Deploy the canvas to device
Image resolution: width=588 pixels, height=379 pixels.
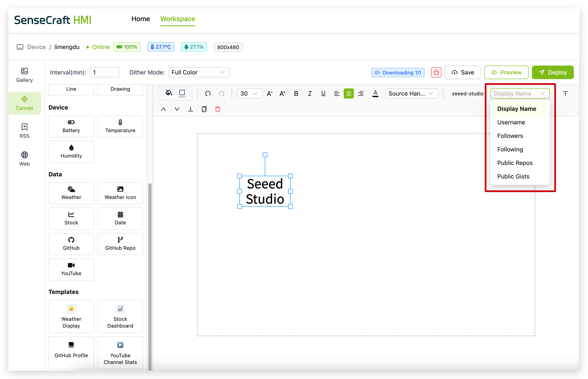[x=552, y=72]
